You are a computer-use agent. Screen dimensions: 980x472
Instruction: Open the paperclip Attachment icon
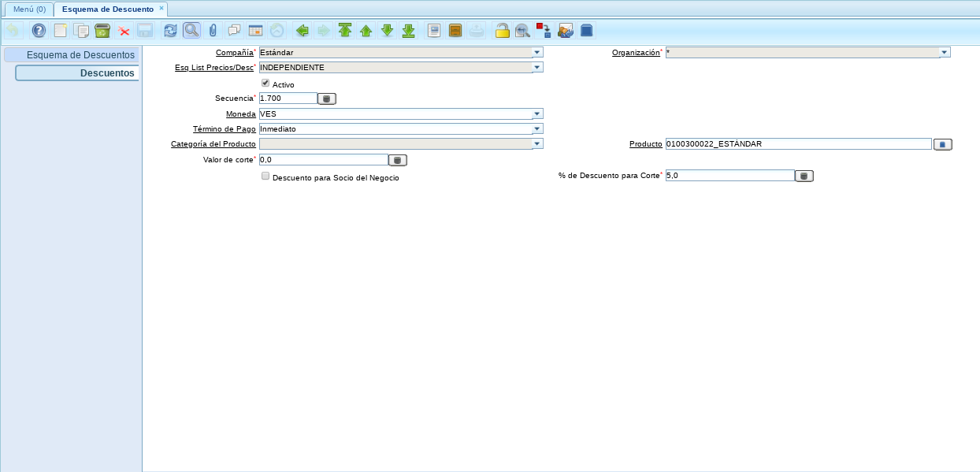(x=213, y=31)
